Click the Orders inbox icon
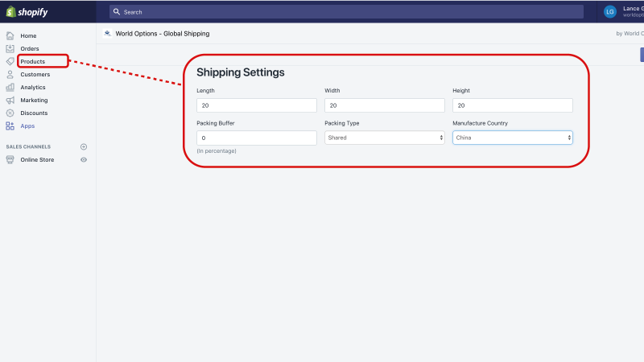 pos(10,48)
